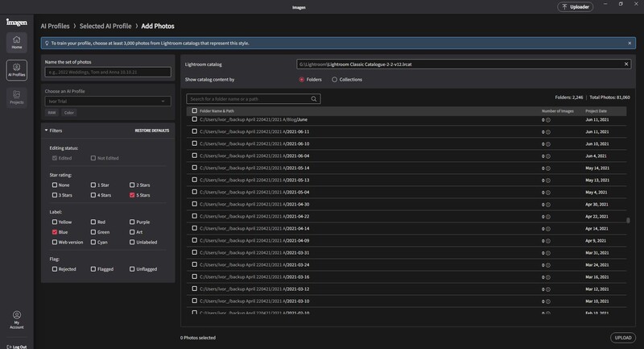644x349 pixels.
Task: Click Restore Defaults in Filters
Action: tap(152, 131)
